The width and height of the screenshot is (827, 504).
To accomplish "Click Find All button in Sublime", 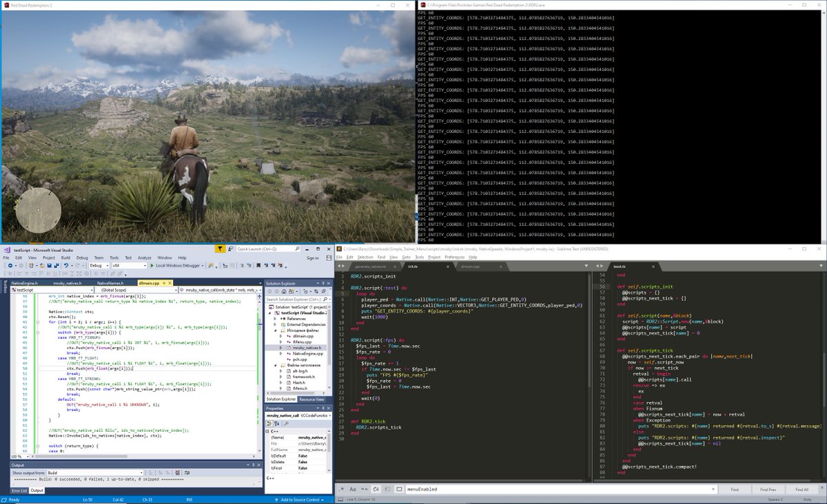I will pos(802,490).
